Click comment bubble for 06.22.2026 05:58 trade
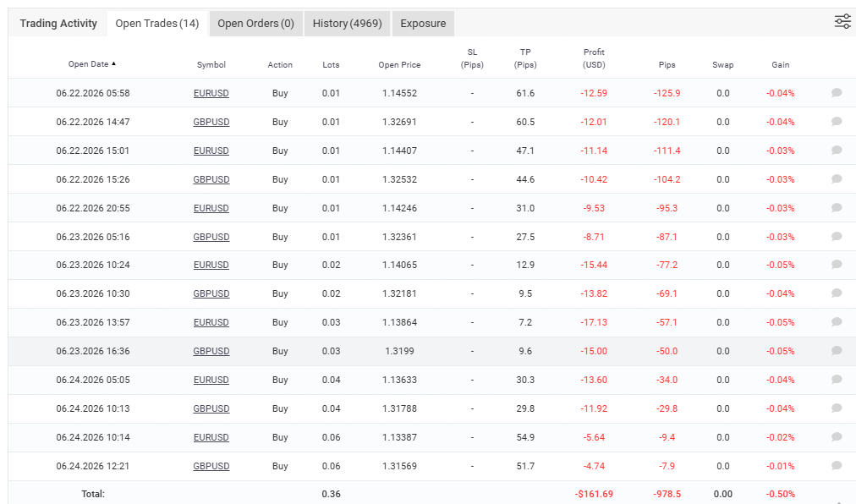The height and width of the screenshot is (504, 856). pos(837,93)
